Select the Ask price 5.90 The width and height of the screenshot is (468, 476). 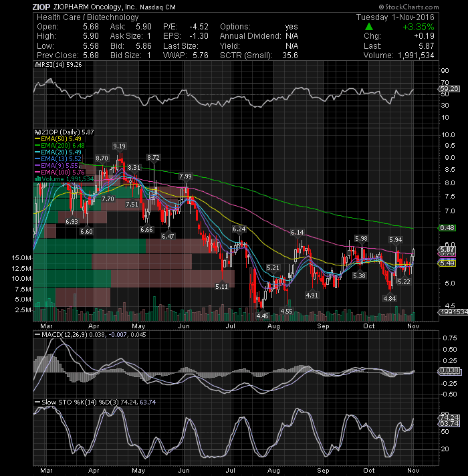(143, 27)
